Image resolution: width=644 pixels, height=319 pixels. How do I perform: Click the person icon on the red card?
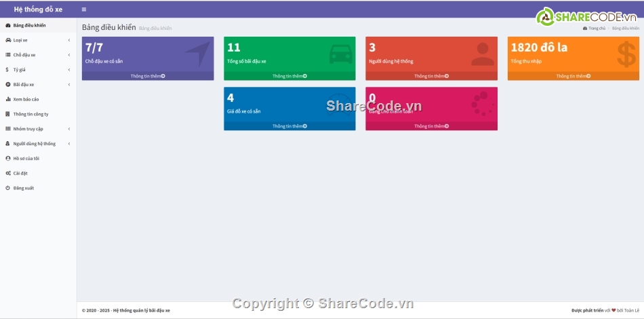483,54
